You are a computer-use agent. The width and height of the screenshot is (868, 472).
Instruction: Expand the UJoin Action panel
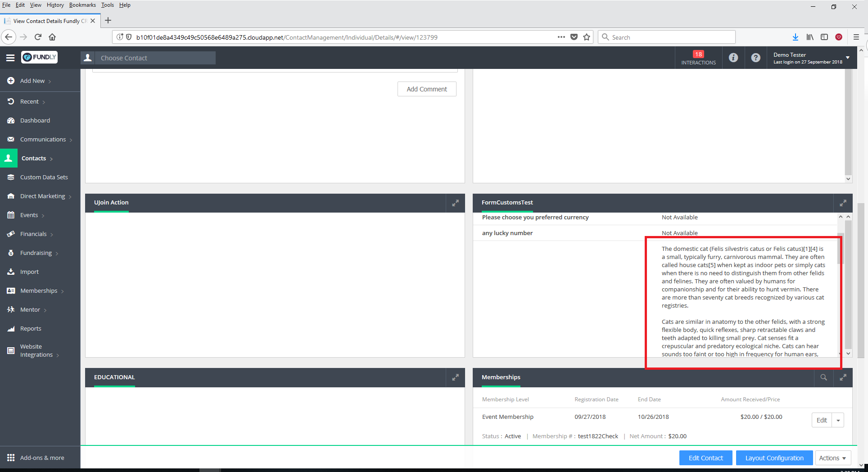coord(455,203)
